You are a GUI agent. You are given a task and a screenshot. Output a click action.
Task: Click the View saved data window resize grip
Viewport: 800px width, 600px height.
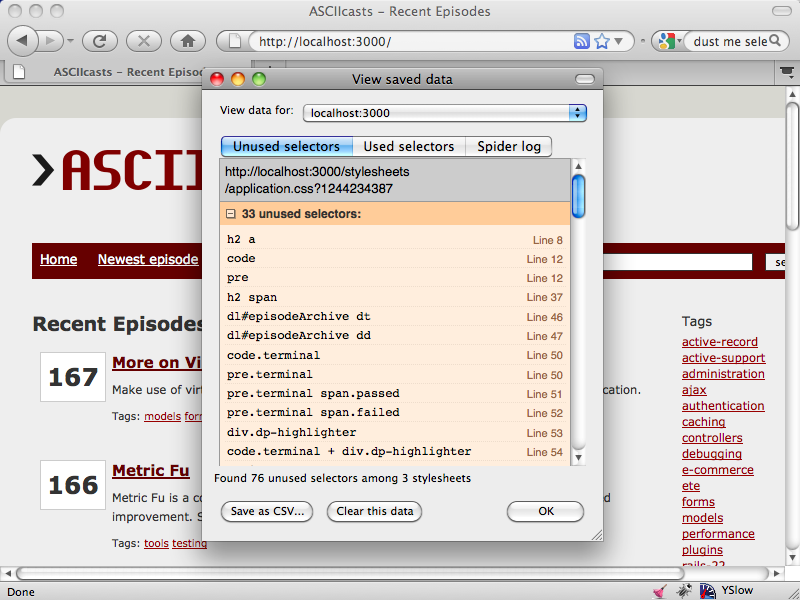coord(596,534)
